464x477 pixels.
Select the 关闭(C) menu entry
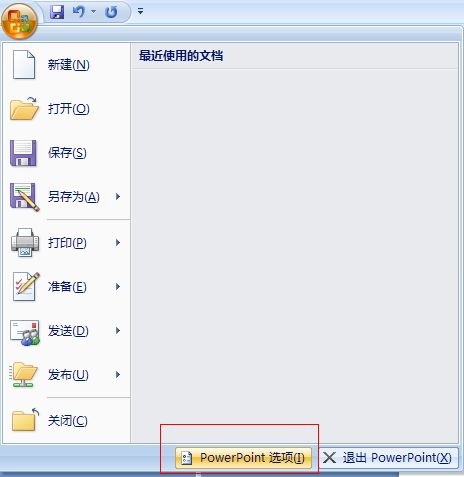point(67,420)
